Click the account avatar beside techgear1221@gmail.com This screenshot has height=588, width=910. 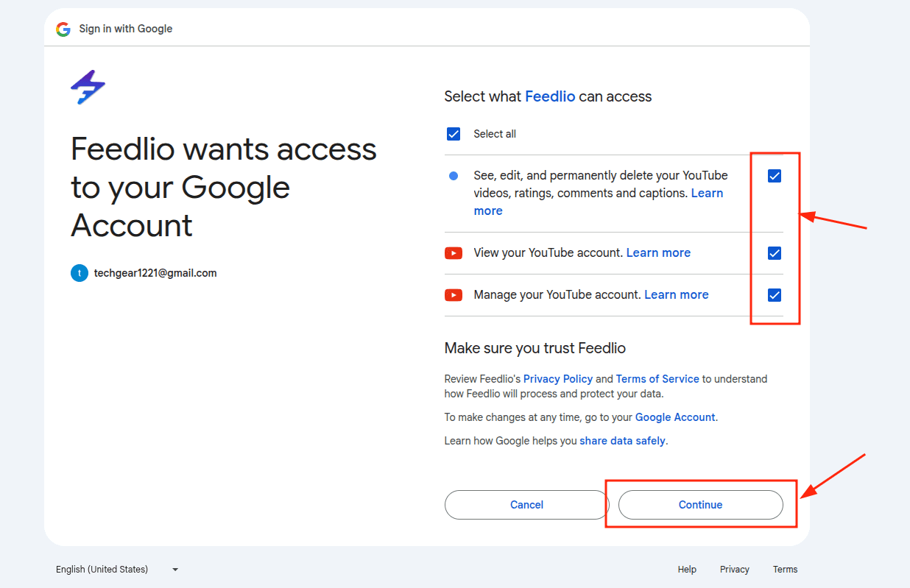pos(80,273)
